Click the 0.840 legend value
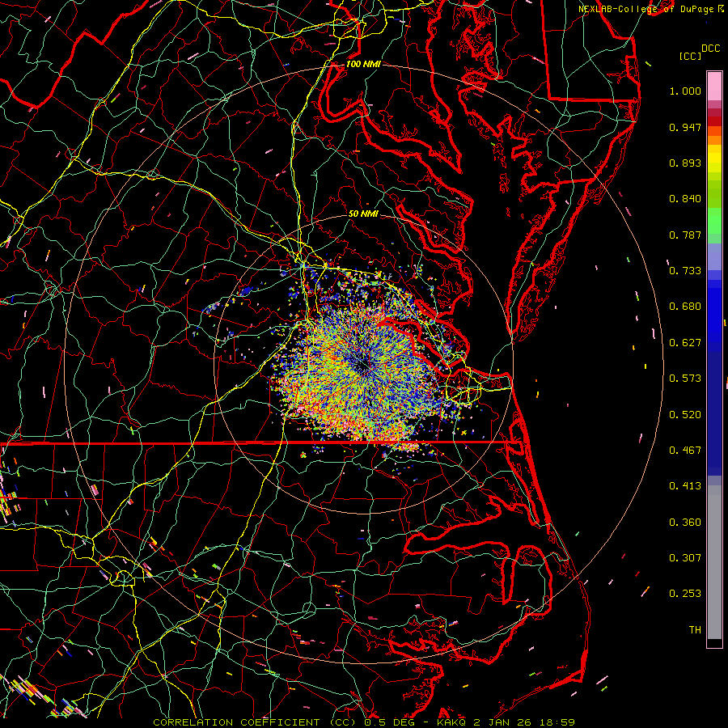This screenshot has height=728, width=728. pyautogui.click(x=685, y=199)
